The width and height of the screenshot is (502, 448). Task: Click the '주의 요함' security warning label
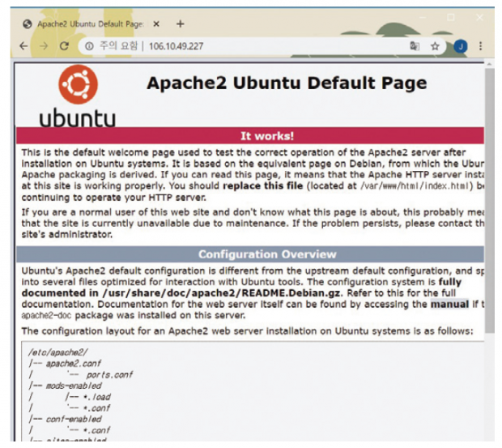118,46
